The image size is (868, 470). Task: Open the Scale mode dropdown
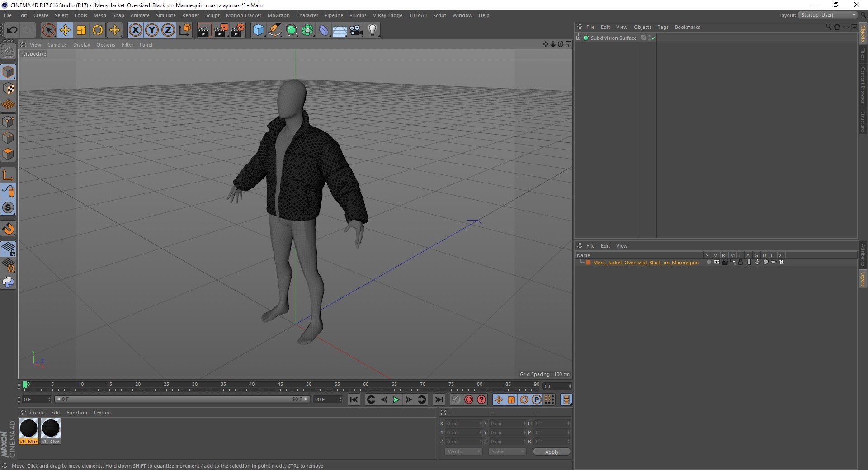point(507,451)
